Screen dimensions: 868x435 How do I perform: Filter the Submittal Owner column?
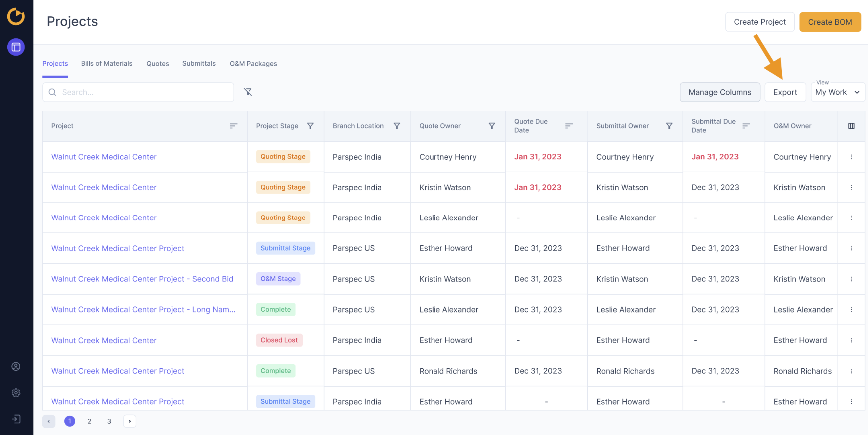tap(669, 126)
